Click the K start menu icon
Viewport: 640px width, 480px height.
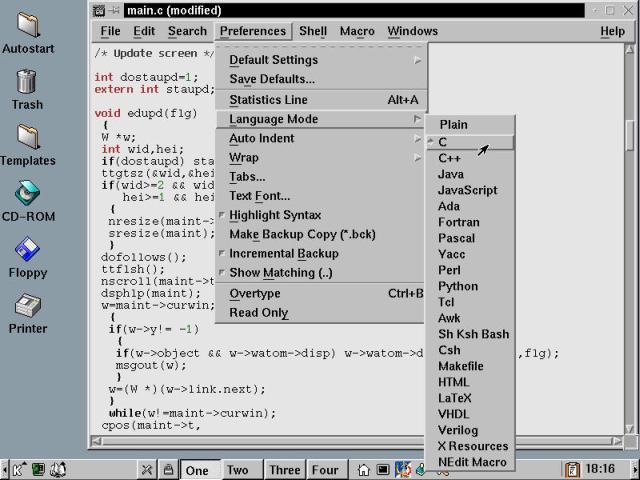click(x=17, y=469)
